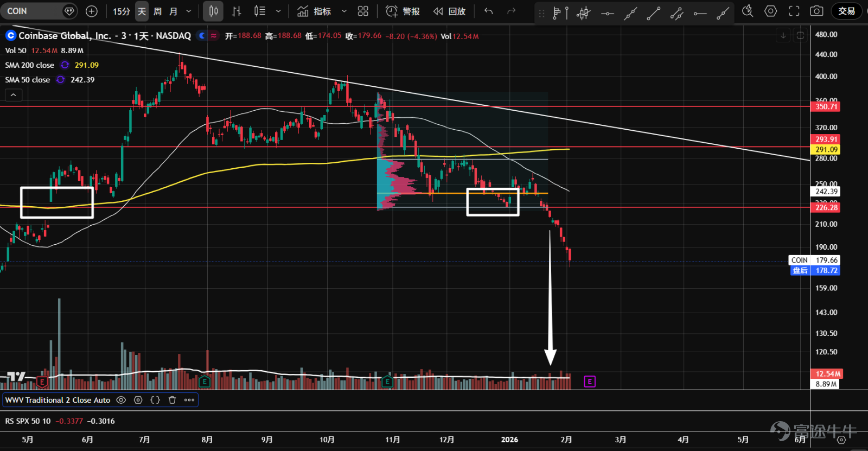
Task: Take a chart snapshot with camera icon
Action: coord(816,11)
